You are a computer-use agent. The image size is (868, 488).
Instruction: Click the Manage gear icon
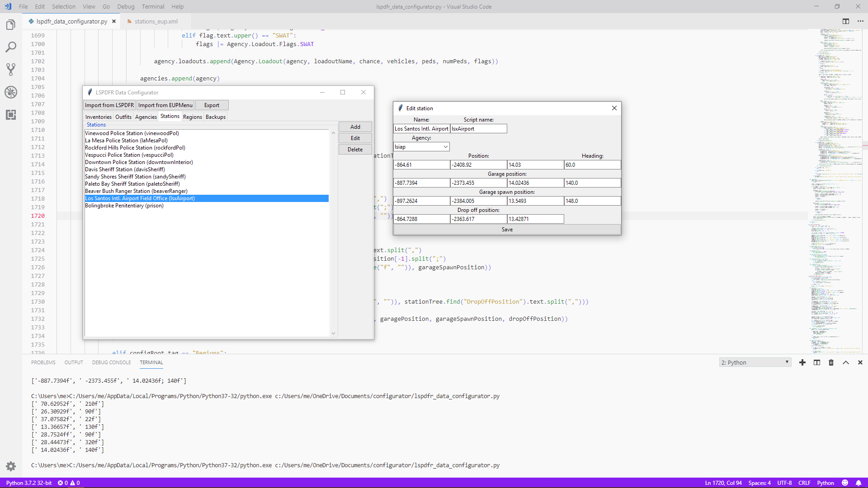point(11,466)
